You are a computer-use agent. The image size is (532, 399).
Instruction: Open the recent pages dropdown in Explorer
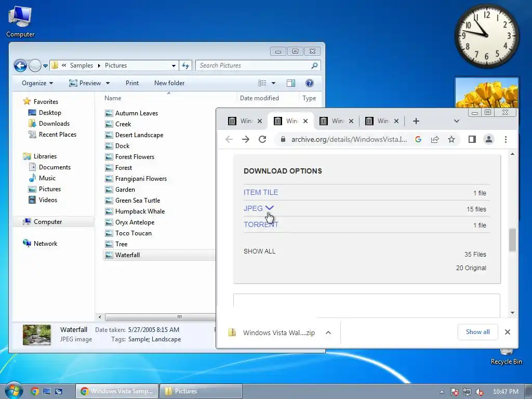46,66
